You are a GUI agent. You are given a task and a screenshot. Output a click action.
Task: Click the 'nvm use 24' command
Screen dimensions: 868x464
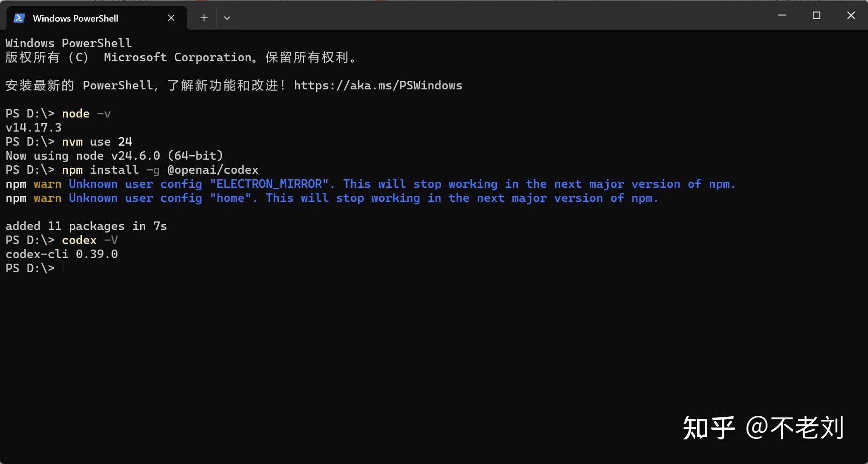coord(97,142)
